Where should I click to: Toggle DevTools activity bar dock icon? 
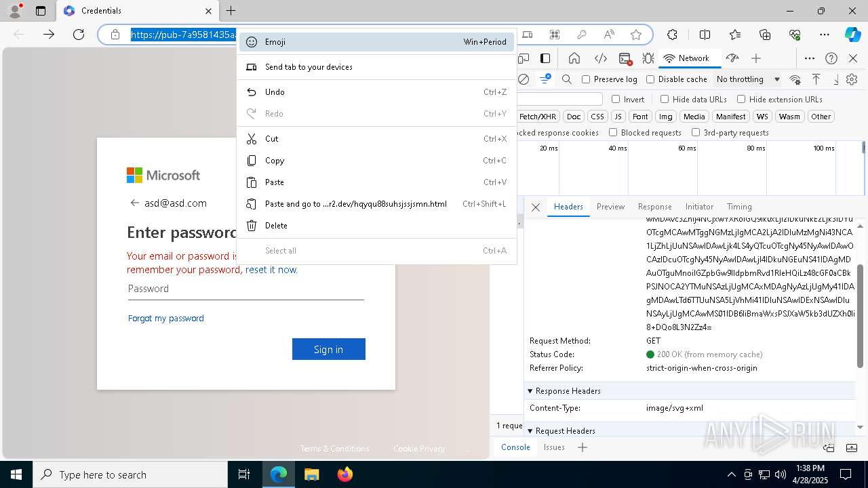tap(545, 58)
